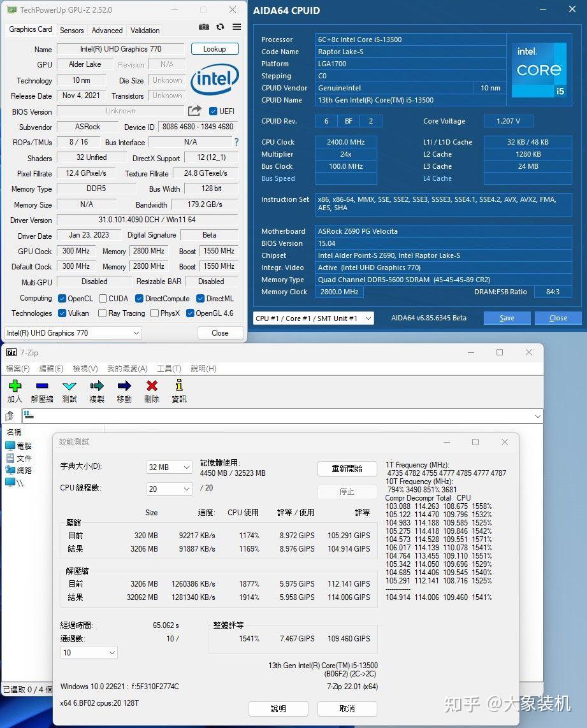Viewport: 587px width, 728px height.
Task: Click the 7-Zip Copy (複製) icon
Action: [97, 385]
